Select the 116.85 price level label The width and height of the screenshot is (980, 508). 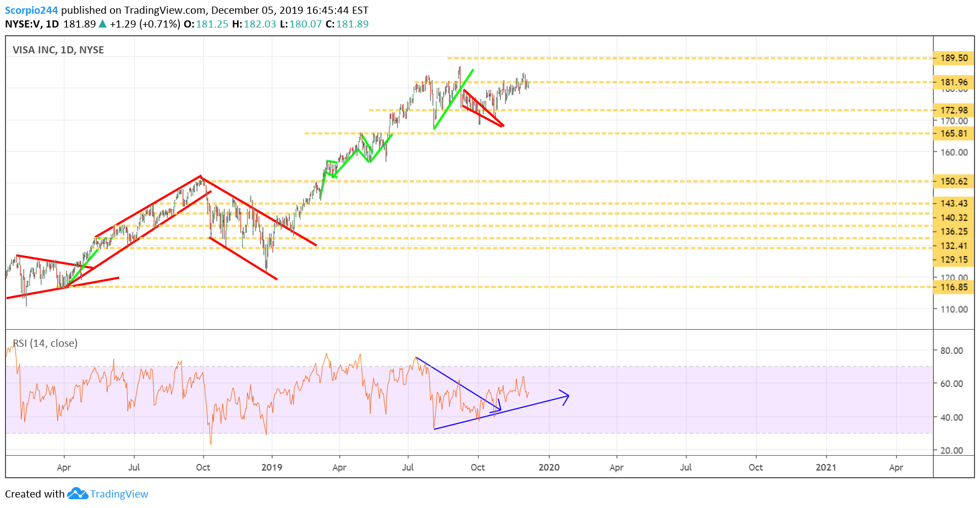[x=954, y=287]
